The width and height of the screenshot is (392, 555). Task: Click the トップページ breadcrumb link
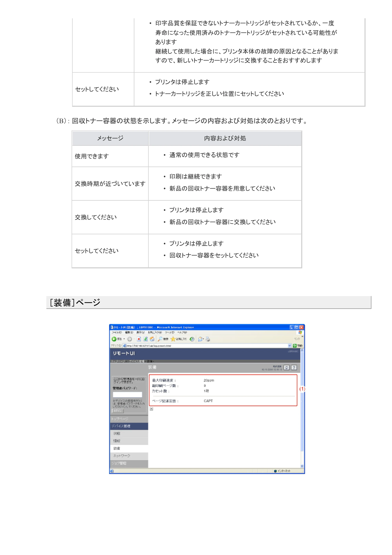click(x=118, y=361)
